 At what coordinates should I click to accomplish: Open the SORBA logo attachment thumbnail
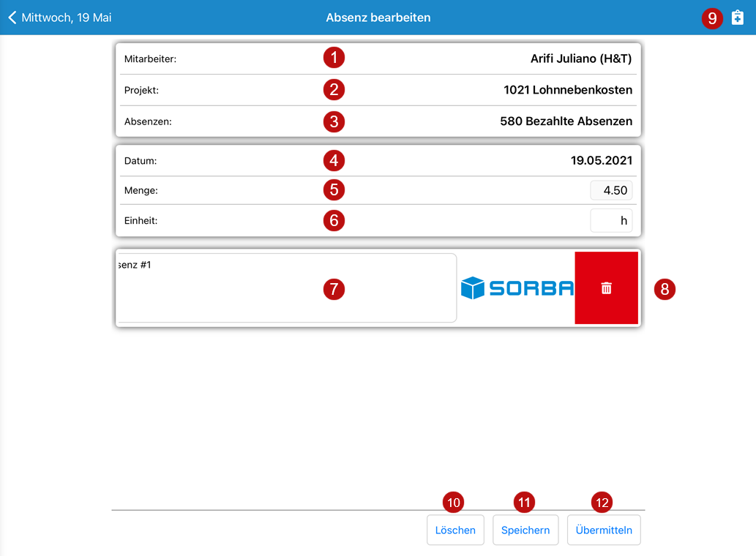(517, 288)
